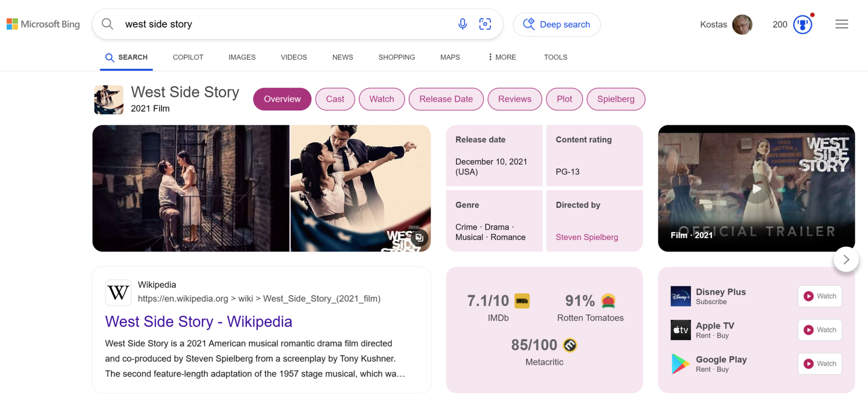Image resolution: width=868 pixels, height=396 pixels.
Task: Open the Steven Spielberg director link
Action: click(x=586, y=237)
